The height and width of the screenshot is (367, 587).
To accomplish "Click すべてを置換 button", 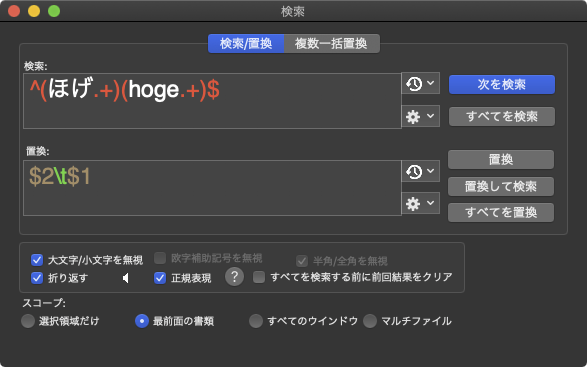I will [501, 212].
